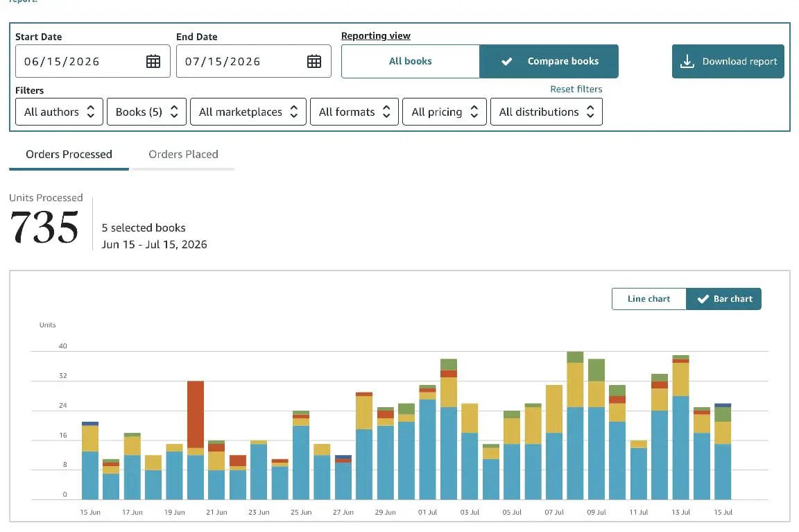Click the 'Units' axis title
The height and width of the screenshot is (532, 799).
47,325
